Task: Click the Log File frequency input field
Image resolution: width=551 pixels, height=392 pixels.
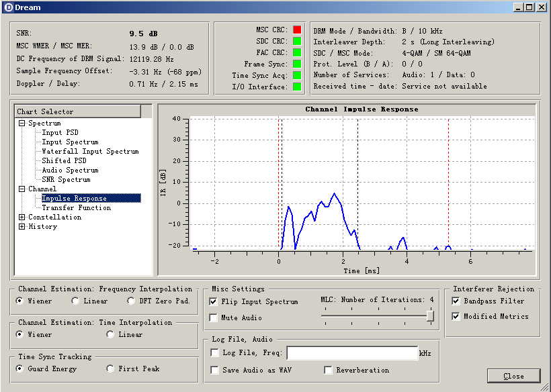Action: [351, 353]
